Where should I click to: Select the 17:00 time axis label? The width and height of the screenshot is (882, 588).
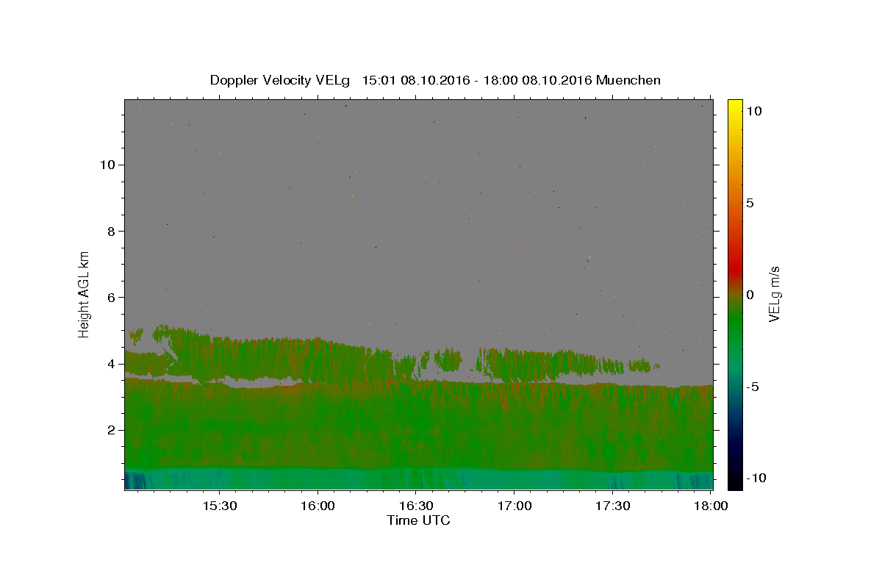pos(514,506)
